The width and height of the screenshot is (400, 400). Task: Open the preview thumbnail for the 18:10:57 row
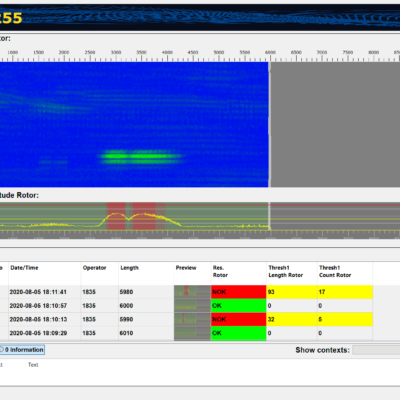[x=192, y=306]
